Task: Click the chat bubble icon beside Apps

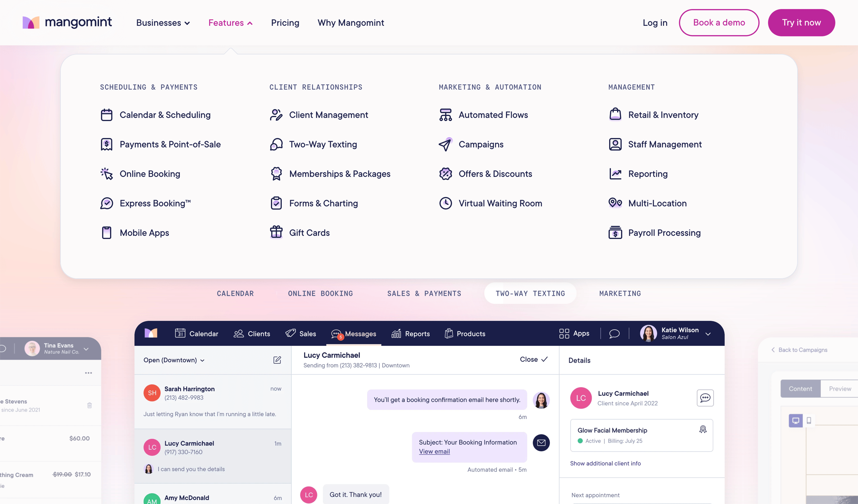Action: (x=614, y=334)
